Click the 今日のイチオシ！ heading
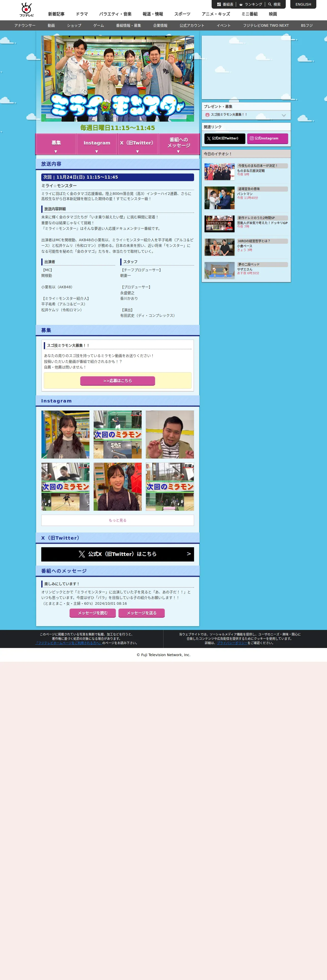The width and height of the screenshot is (327, 980). (x=218, y=154)
